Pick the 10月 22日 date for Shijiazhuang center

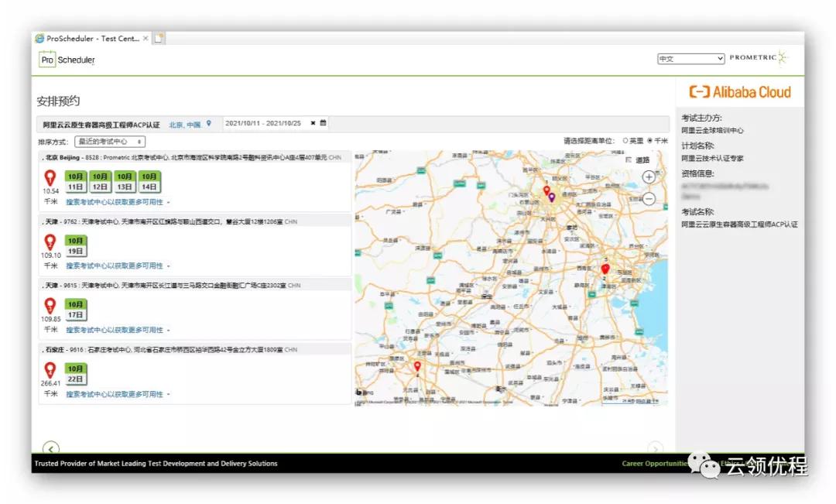tap(75, 374)
